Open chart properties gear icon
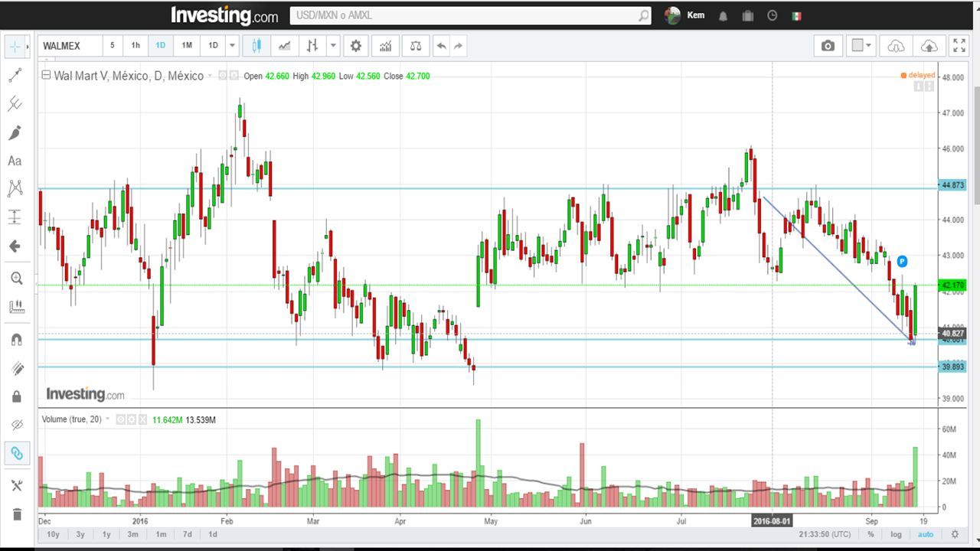The height and width of the screenshot is (551, 980). click(356, 46)
